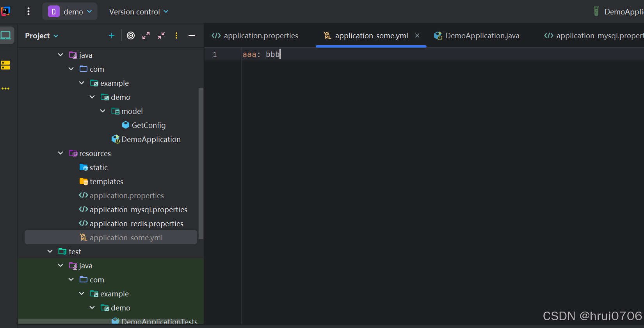Select application-some.yml in Project tree

[111, 237]
